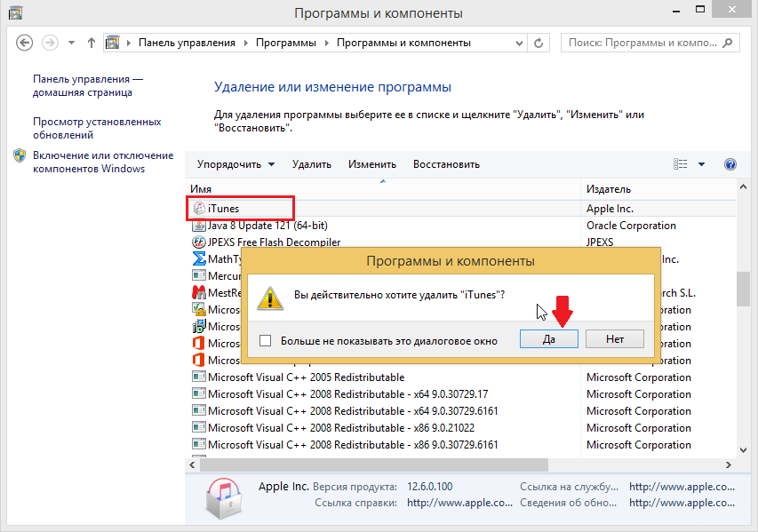The image size is (758, 532).
Task: Open the view options dropdown arrow
Action: tap(701, 164)
